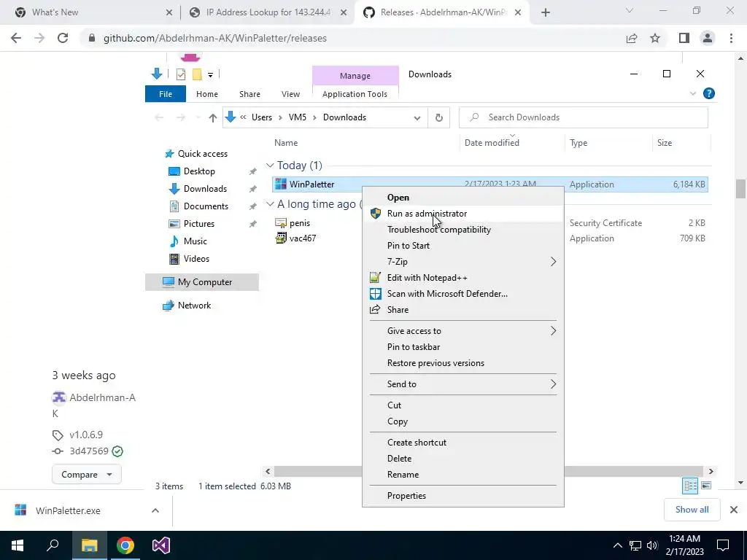The height and width of the screenshot is (560, 747).
Task: Open address bar history dropdown arrow
Action: 417,117
